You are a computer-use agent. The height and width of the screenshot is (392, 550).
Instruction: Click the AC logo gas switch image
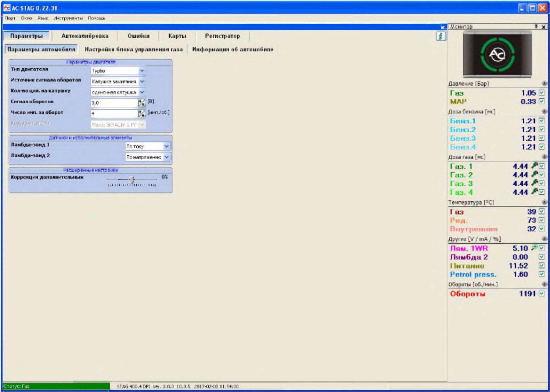(497, 54)
